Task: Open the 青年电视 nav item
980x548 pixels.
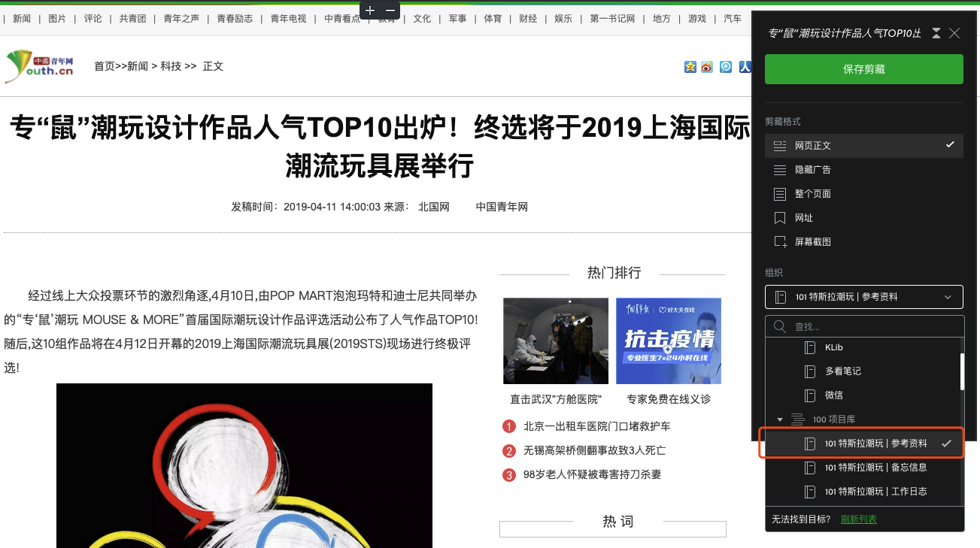Action: 289,19
